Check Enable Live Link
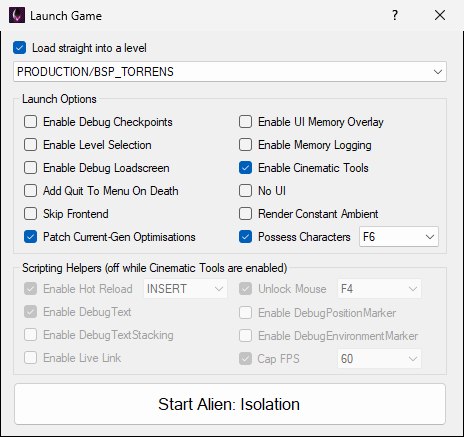This screenshot has width=464, height=437. pos(30,358)
